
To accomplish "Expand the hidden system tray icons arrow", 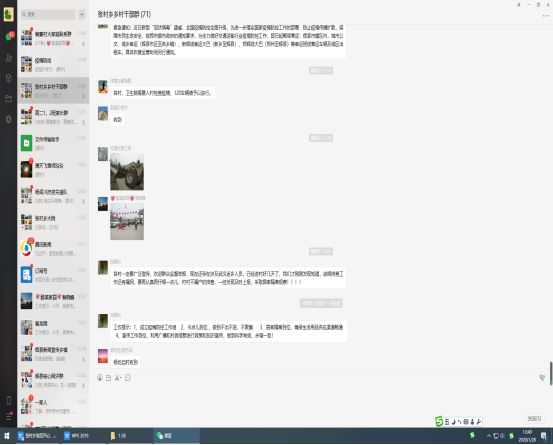I will [489, 436].
